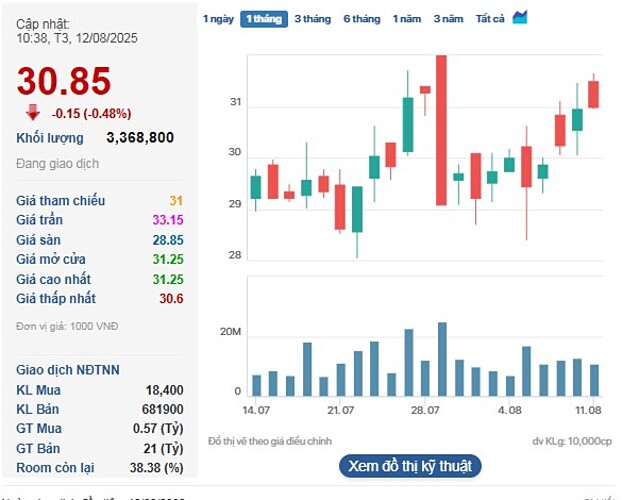Viewport: 639px width, 500px height.
Task: Switch to the 1 tháng tab
Action: pyautogui.click(x=263, y=19)
